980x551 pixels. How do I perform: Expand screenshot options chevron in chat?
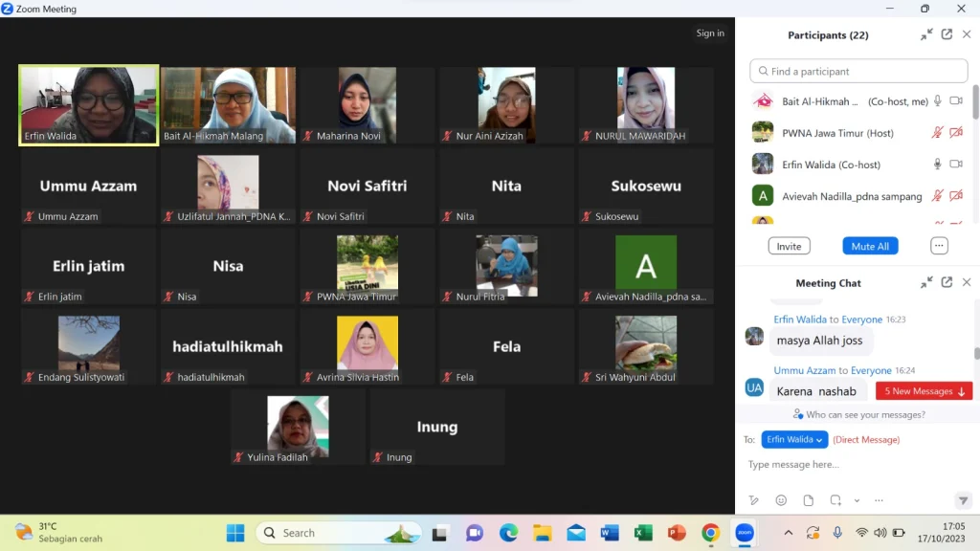pyautogui.click(x=857, y=500)
